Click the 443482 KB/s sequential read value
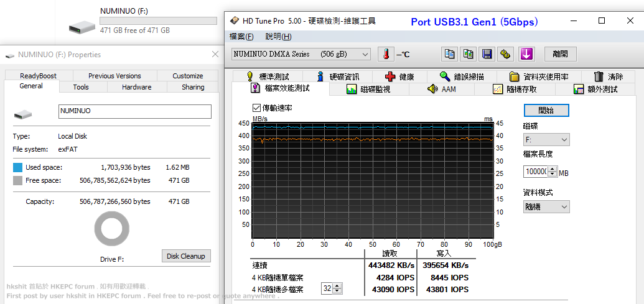The image size is (644, 304). pyautogui.click(x=392, y=265)
